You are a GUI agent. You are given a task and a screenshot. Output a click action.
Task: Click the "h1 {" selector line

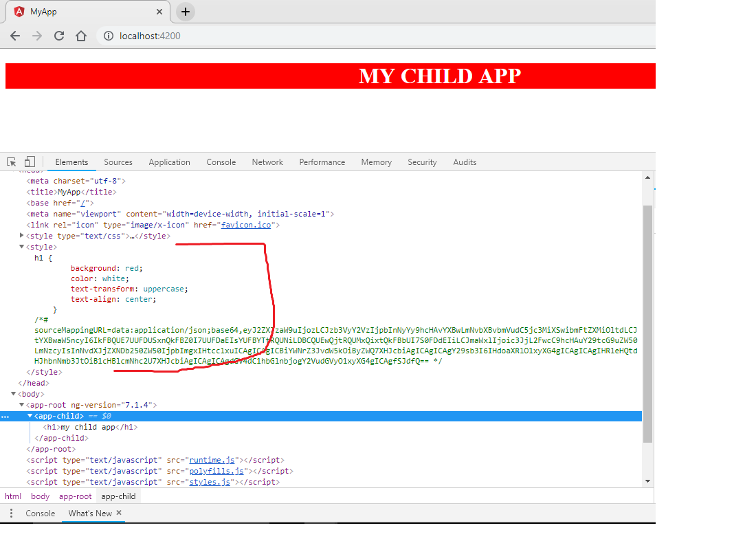tap(43, 258)
